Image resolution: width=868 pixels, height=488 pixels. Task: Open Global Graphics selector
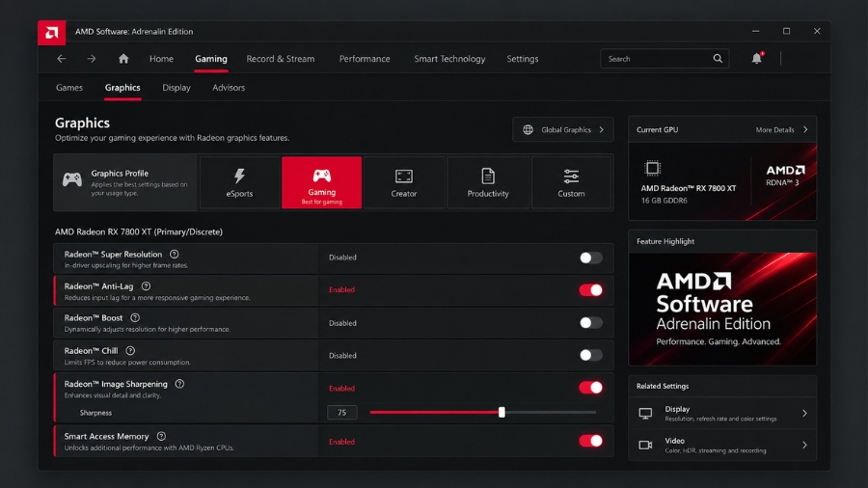pos(563,129)
